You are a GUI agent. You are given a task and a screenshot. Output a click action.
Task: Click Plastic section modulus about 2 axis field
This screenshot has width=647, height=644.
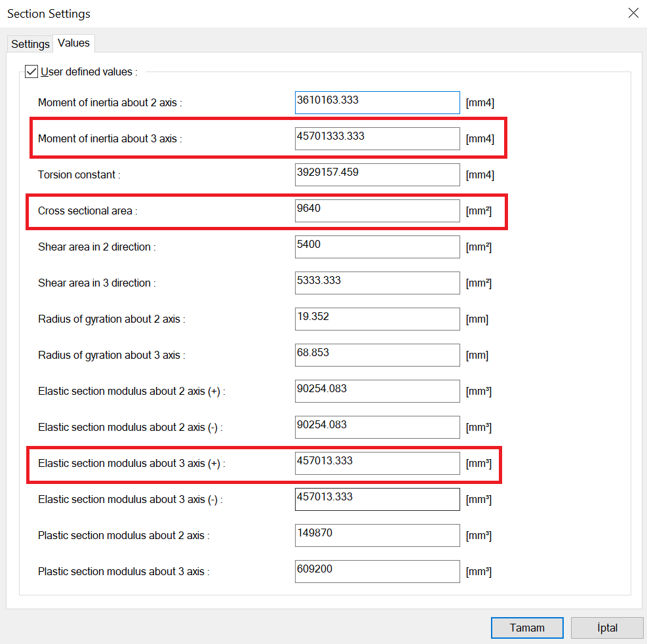(377, 535)
